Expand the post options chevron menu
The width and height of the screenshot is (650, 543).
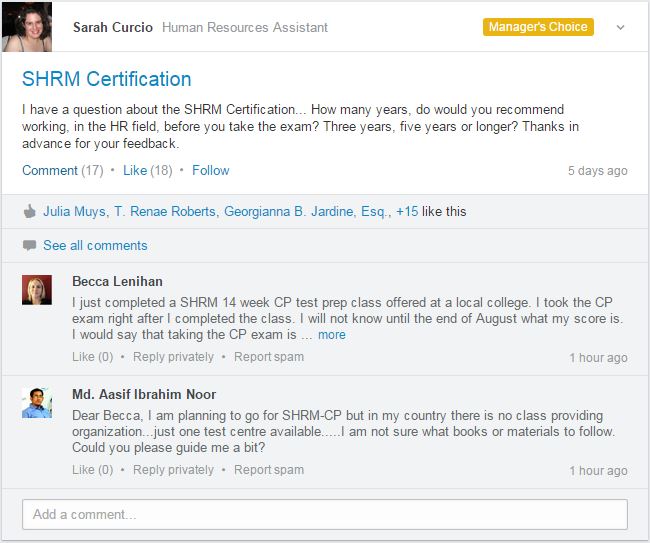620,27
